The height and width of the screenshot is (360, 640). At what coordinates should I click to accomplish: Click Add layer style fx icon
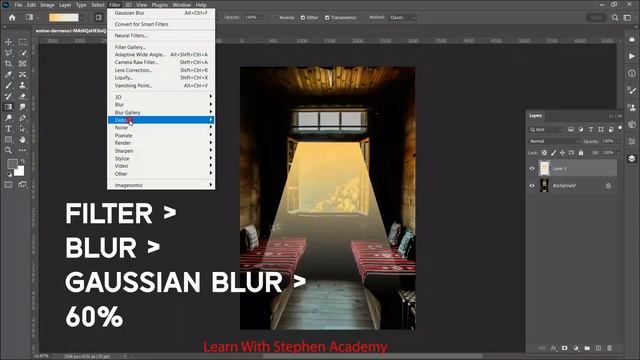tap(553, 348)
